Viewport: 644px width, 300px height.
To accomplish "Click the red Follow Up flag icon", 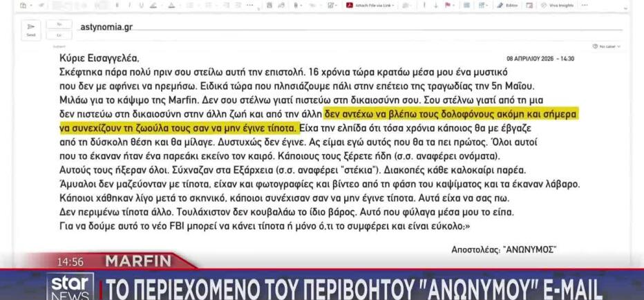I will coord(447,6).
